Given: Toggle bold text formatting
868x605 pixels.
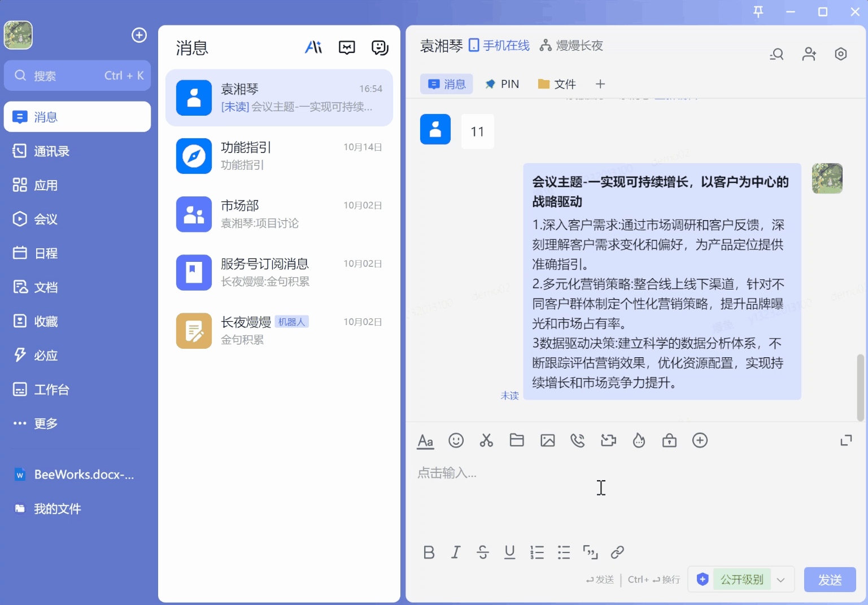Looking at the screenshot, I should point(429,552).
